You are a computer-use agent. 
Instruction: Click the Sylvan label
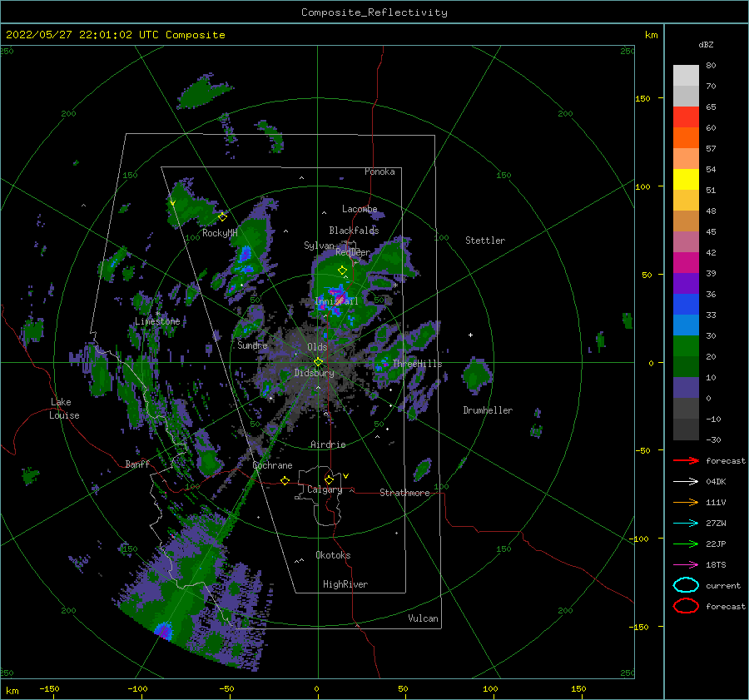coord(319,246)
